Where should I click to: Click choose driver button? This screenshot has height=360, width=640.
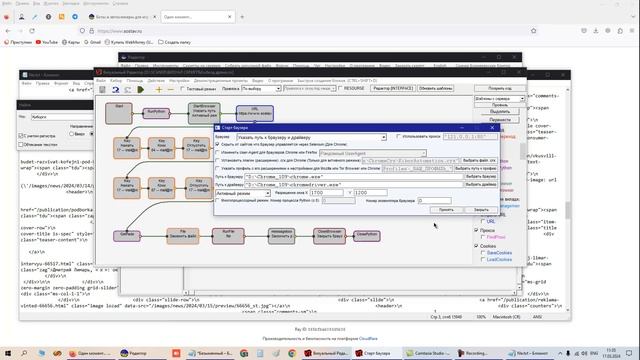point(481,184)
